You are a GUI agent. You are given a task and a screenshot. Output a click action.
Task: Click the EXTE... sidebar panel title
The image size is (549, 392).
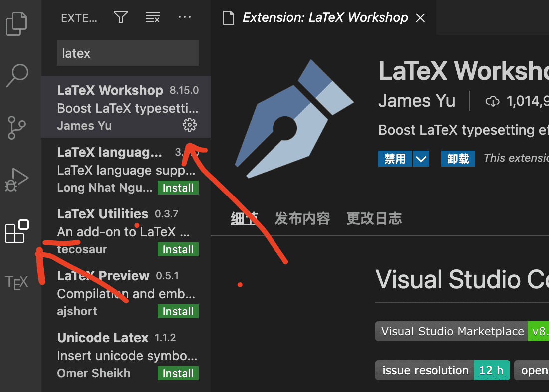coord(79,18)
